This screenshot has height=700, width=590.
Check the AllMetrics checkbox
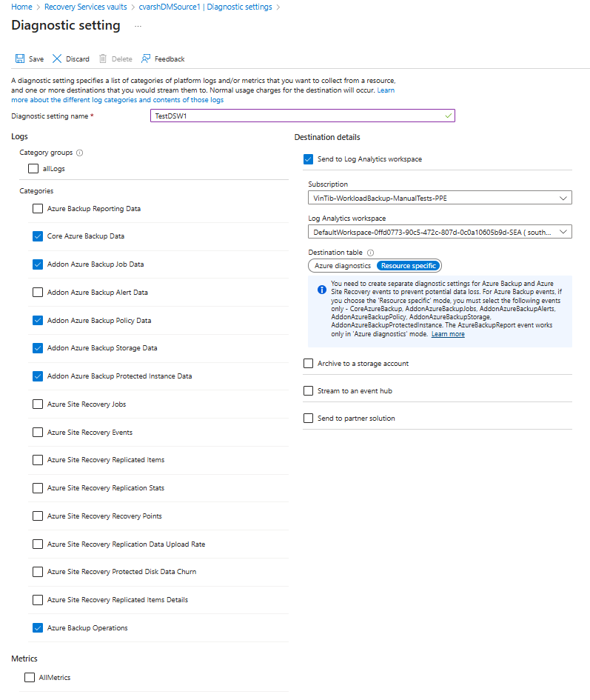point(30,677)
